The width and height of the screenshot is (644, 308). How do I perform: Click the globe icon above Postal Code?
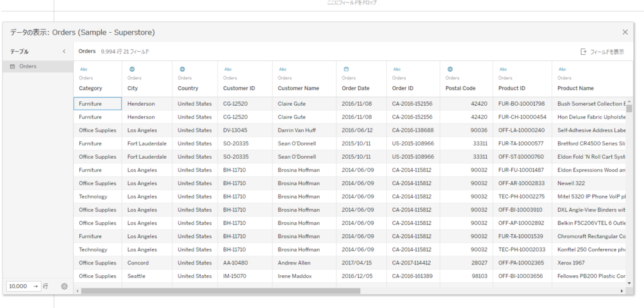[x=450, y=69]
